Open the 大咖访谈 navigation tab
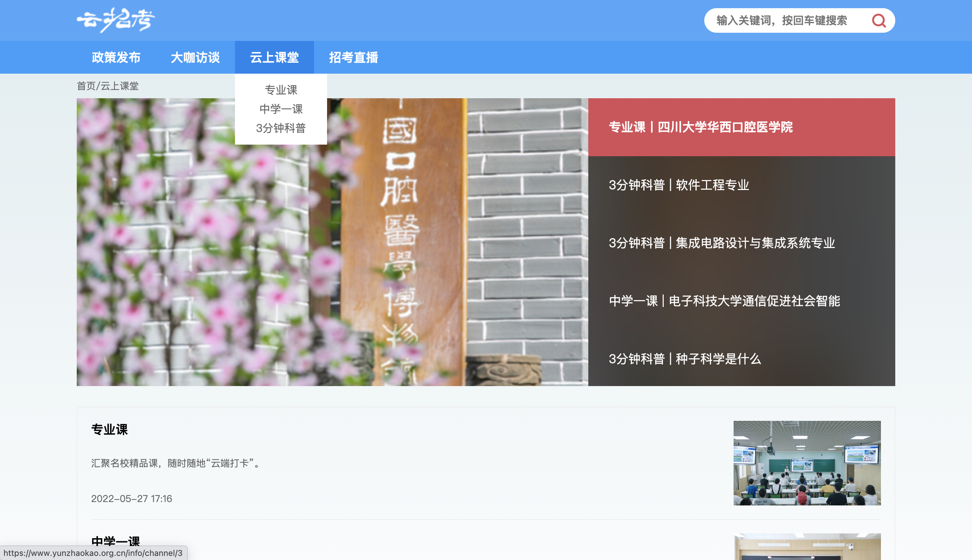 [195, 57]
